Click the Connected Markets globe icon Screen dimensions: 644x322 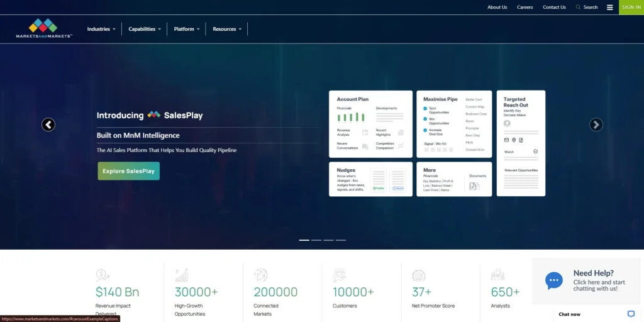tap(260, 275)
